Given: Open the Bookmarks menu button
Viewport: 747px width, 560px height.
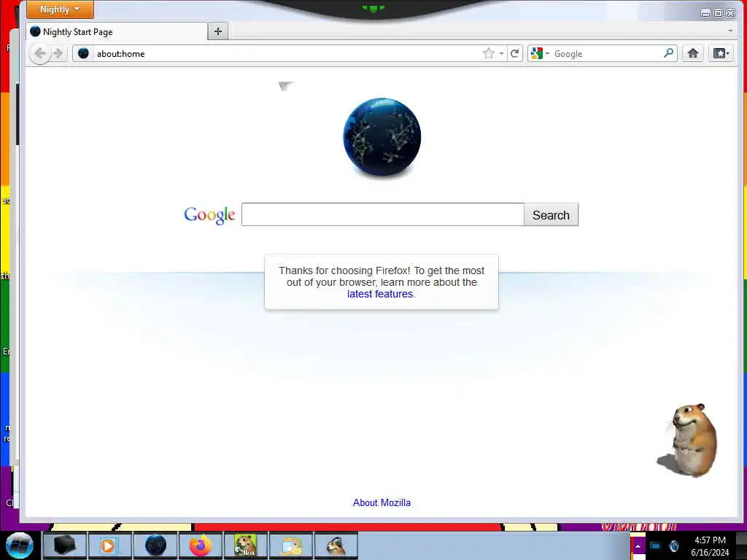Looking at the screenshot, I should tap(721, 53).
